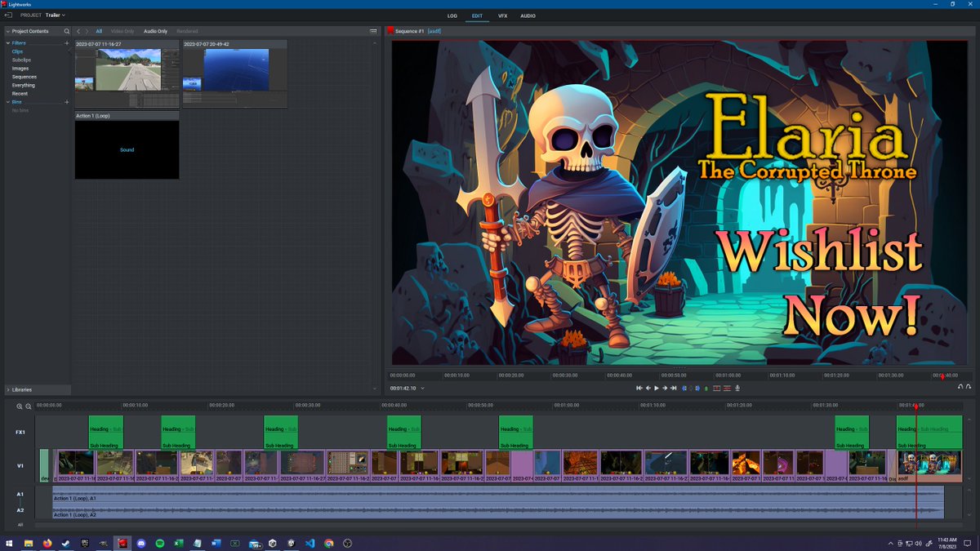Switch to the VFX tab
This screenshot has height=551, width=980.
[502, 16]
